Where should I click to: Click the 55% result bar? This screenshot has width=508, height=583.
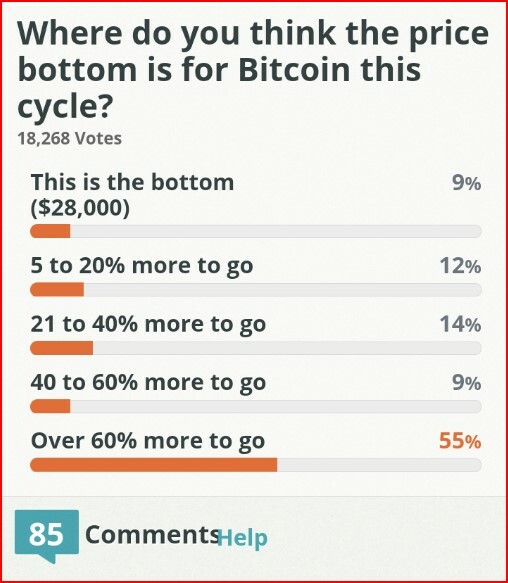pyautogui.click(x=256, y=465)
